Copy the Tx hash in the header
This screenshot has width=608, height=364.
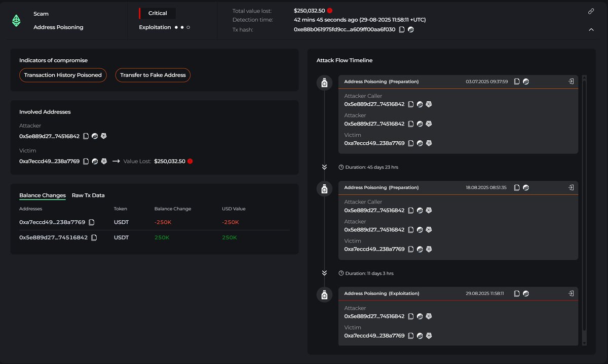[x=402, y=29]
